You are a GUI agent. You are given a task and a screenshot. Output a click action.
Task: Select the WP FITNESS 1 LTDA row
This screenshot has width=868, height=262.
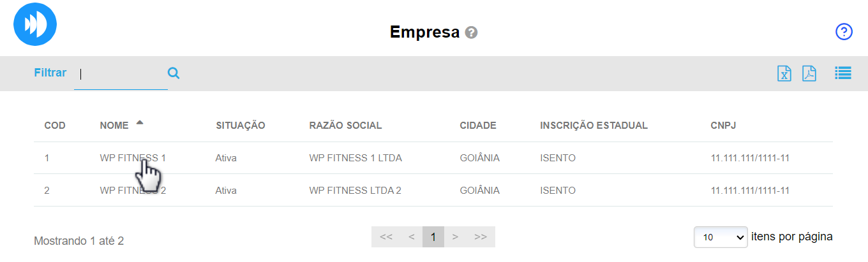(355, 157)
